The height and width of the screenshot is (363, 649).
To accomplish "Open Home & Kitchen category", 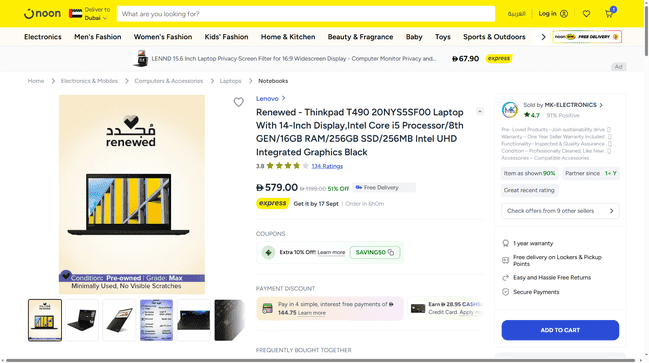I will tap(288, 37).
